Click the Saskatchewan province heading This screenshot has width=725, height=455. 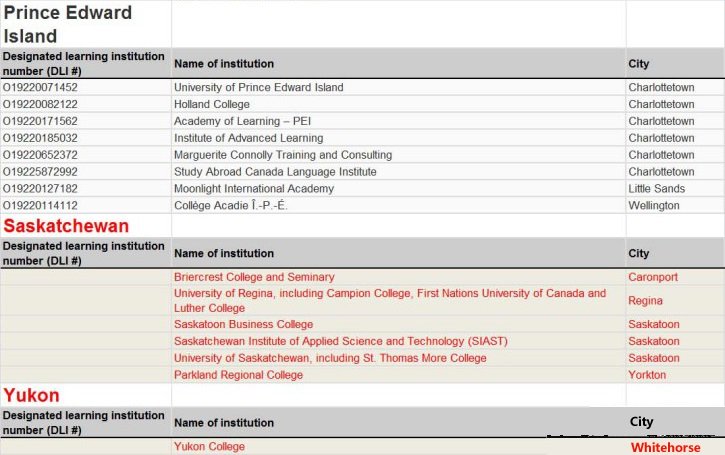(66, 226)
